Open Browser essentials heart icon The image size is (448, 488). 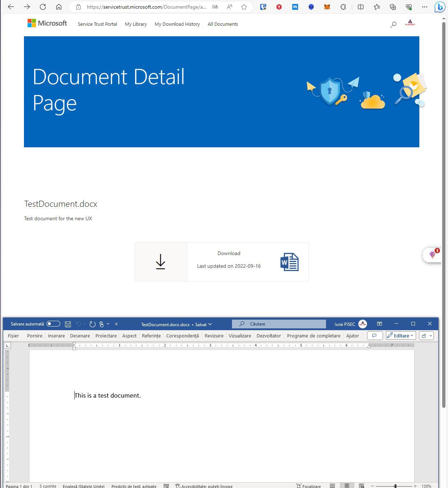409,7
